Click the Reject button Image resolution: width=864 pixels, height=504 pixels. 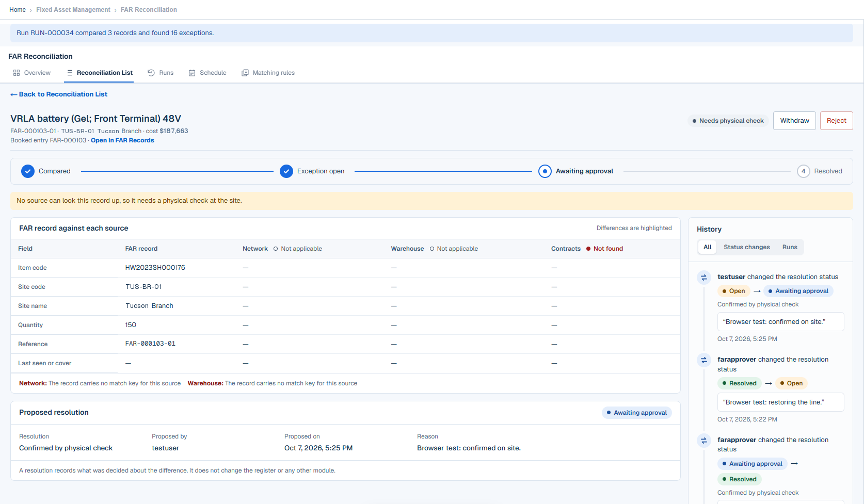(836, 121)
